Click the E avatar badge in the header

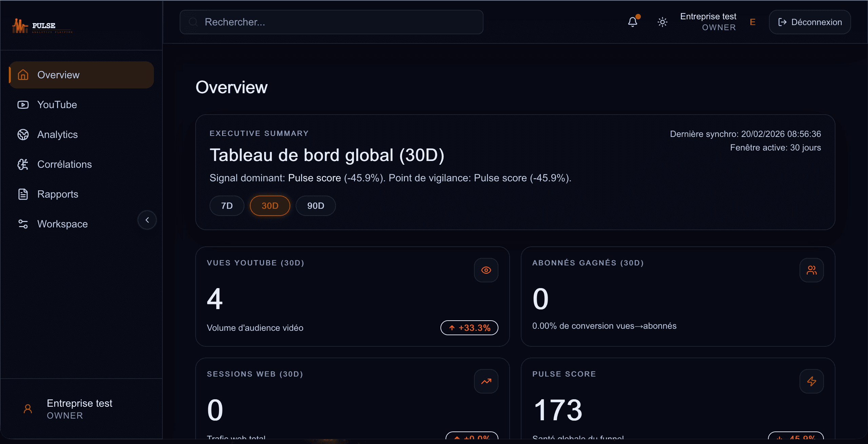pos(752,22)
